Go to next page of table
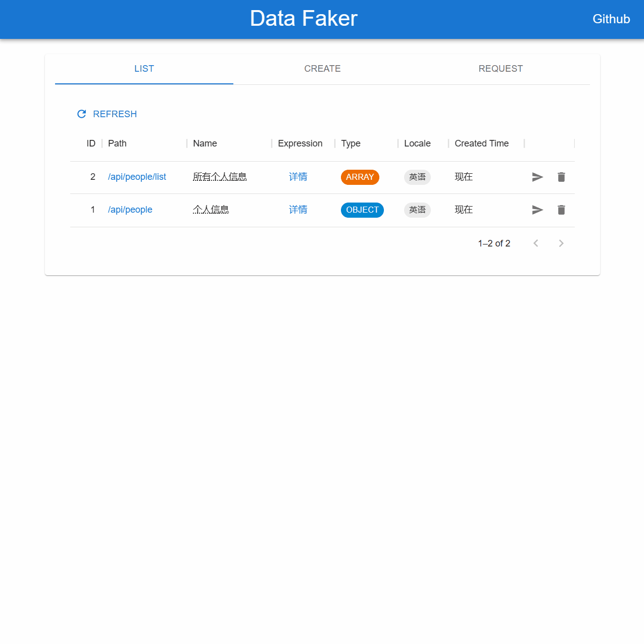The height and width of the screenshot is (644, 644). (x=561, y=243)
